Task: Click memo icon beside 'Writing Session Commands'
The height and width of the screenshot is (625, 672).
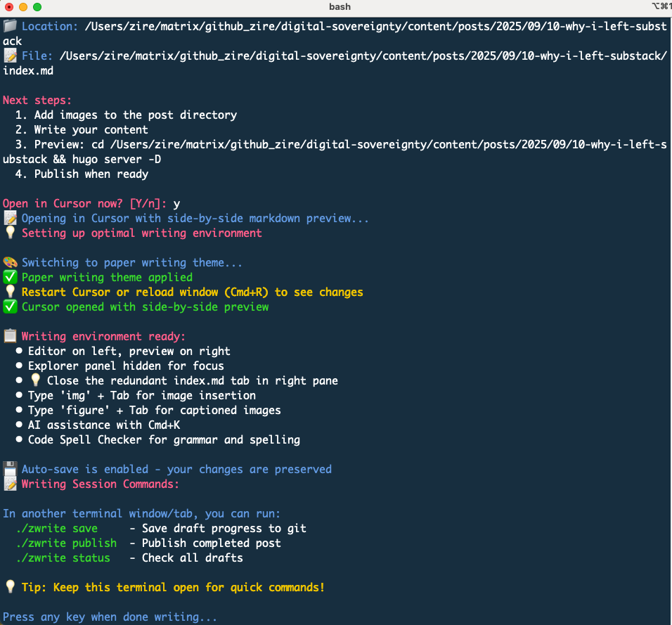Action: [10, 484]
